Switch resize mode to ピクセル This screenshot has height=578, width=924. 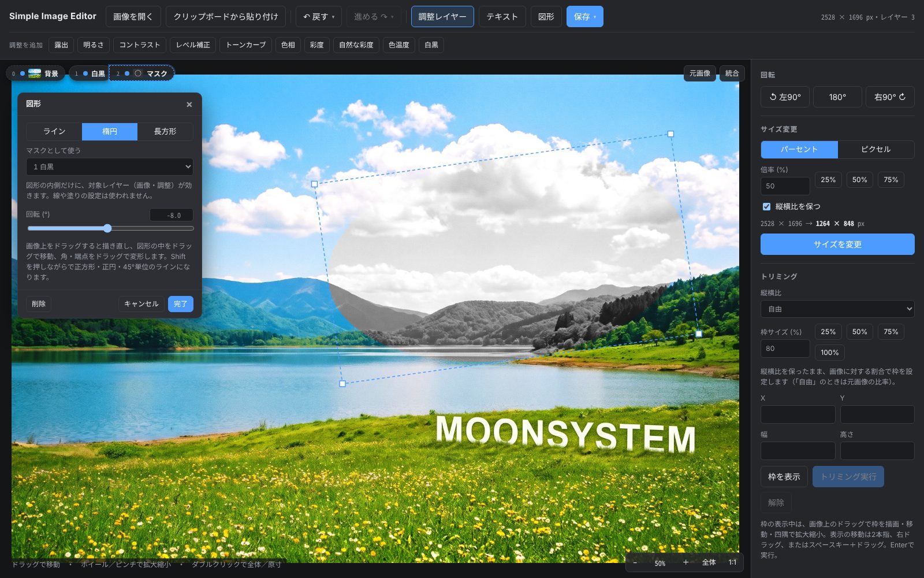coord(875,149)
